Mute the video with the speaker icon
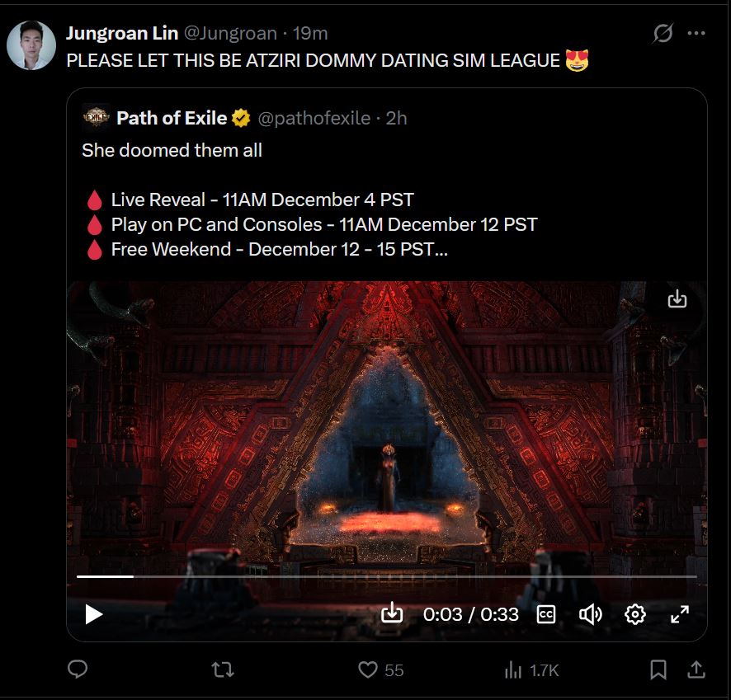 (590, 615)
